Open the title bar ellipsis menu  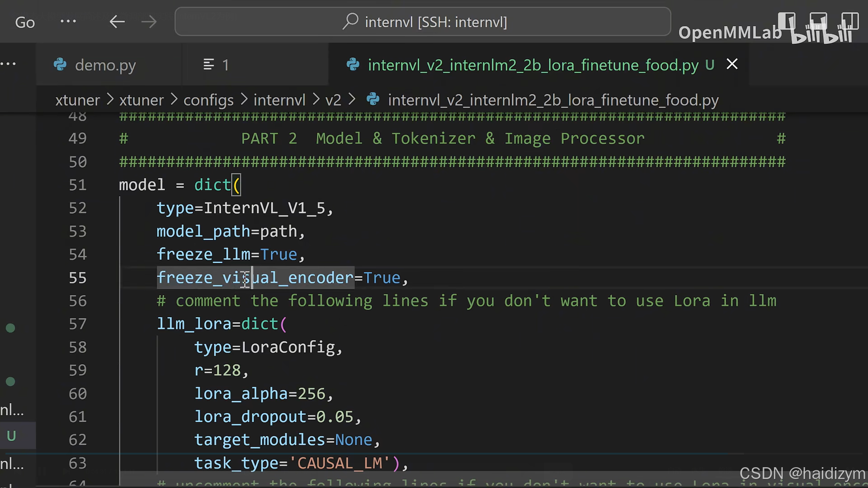pyautogui.click(x=68, y=21)
